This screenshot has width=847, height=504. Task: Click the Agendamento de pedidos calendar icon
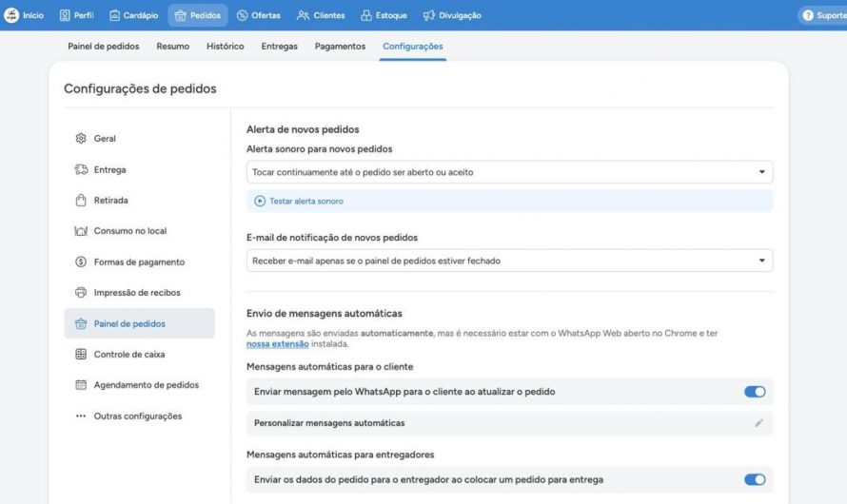pos(81,385)
